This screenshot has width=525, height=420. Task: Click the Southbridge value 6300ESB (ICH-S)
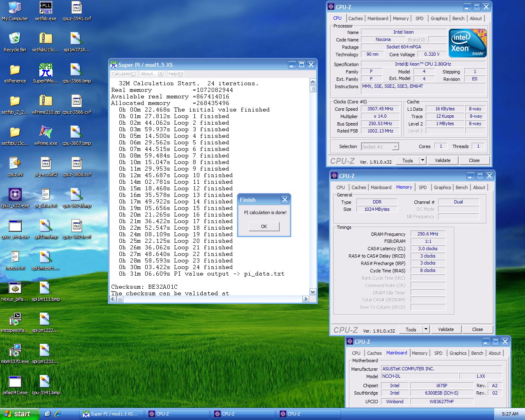[441, 393]
